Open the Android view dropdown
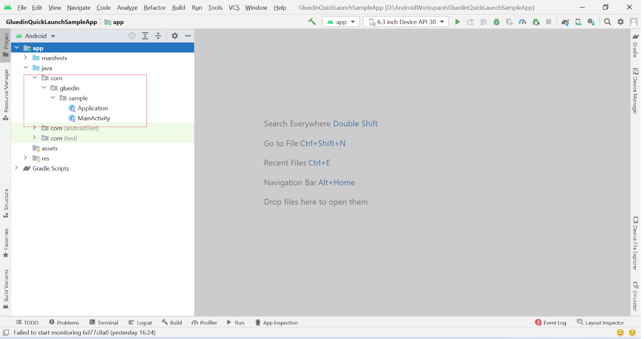The image size is (644, 339). tap(35, 36)
